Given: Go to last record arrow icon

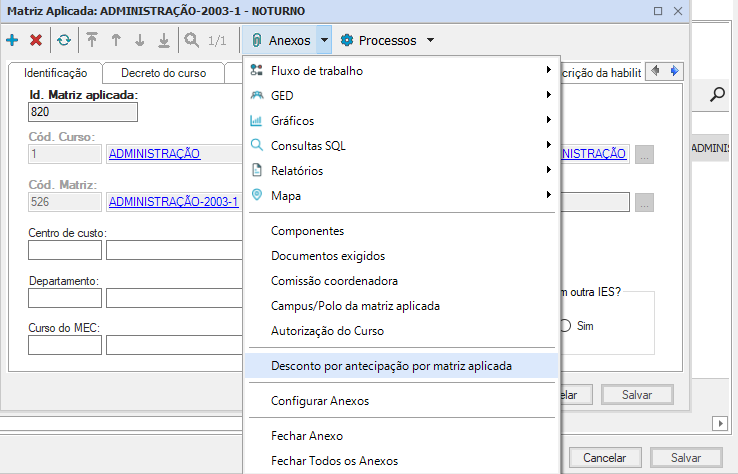Looking at the screenshot, I should tap(163, 41).
